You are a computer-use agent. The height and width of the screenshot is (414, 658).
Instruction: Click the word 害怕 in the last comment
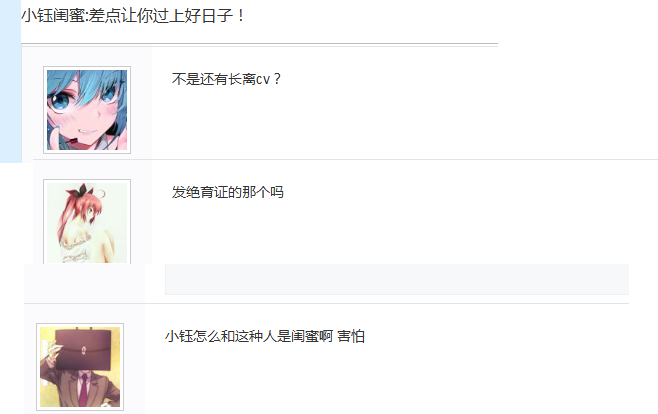tap(351, 336)
